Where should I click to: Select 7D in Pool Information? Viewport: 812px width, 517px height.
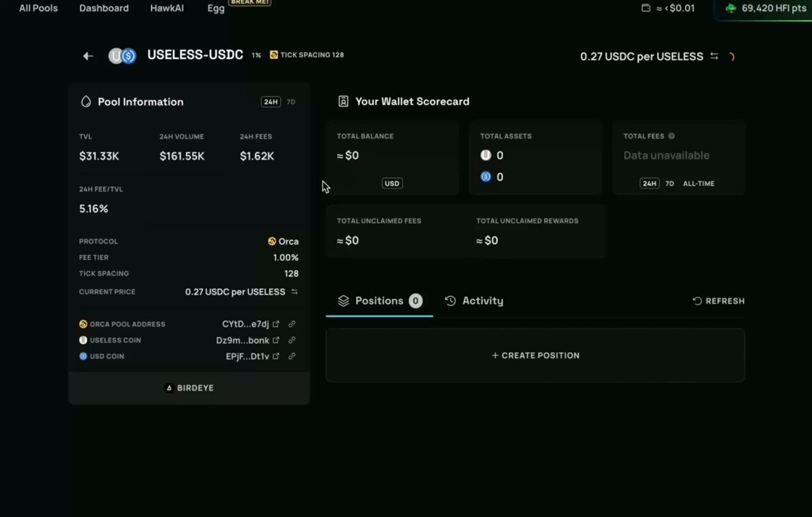click(291, 102)
